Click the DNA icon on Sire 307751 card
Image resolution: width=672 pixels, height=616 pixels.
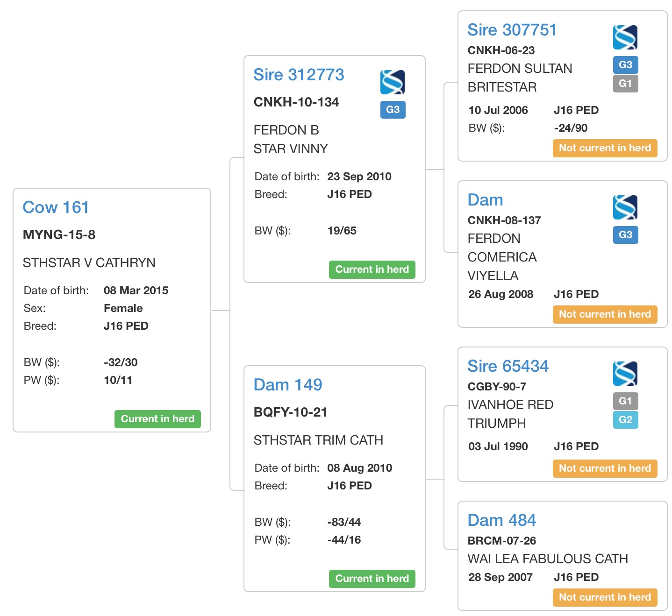[625, 37]
